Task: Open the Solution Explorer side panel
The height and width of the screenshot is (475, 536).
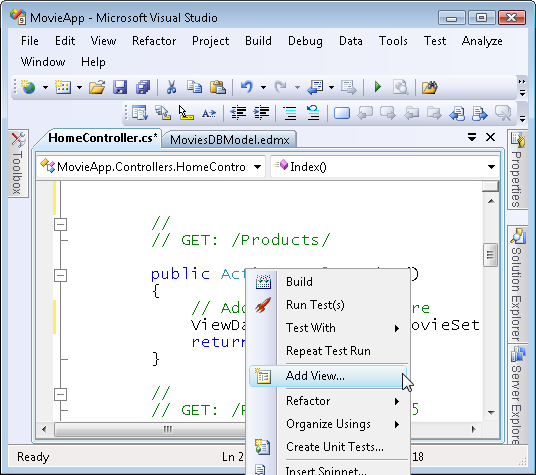Action: (x=517, y=284)
